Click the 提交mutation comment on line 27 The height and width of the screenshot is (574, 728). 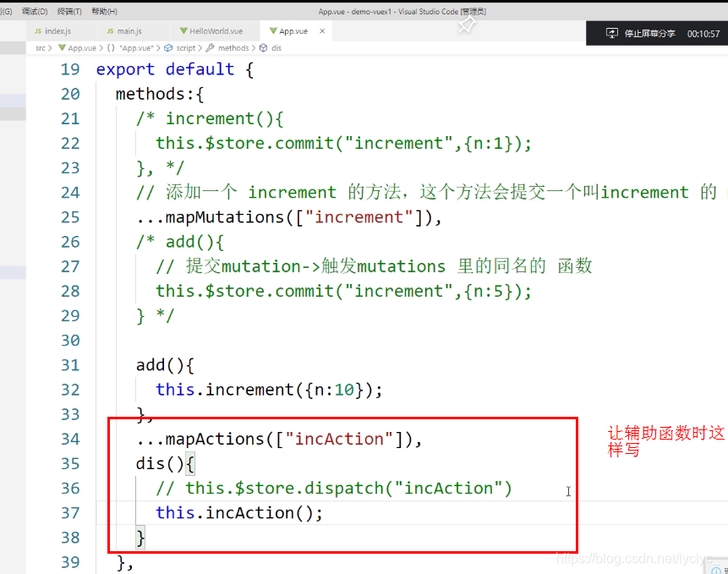[x=375, y=267]
